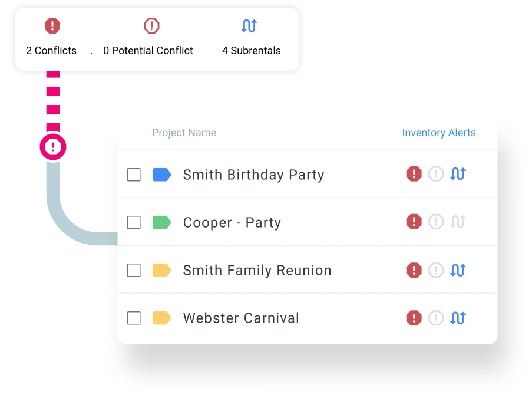Check the Smith Birthday Party checkbox
The height and width of the screenshot is (398, 532).
pyautogui.click(x=134, y=175)
